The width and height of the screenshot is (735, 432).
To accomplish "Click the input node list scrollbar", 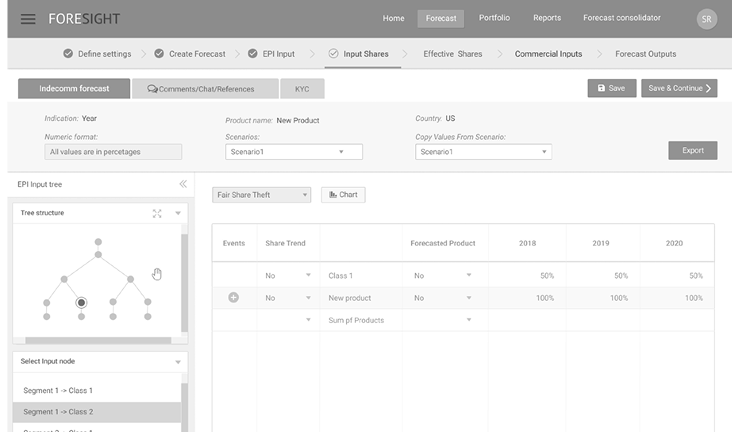I will click(184, 407).
